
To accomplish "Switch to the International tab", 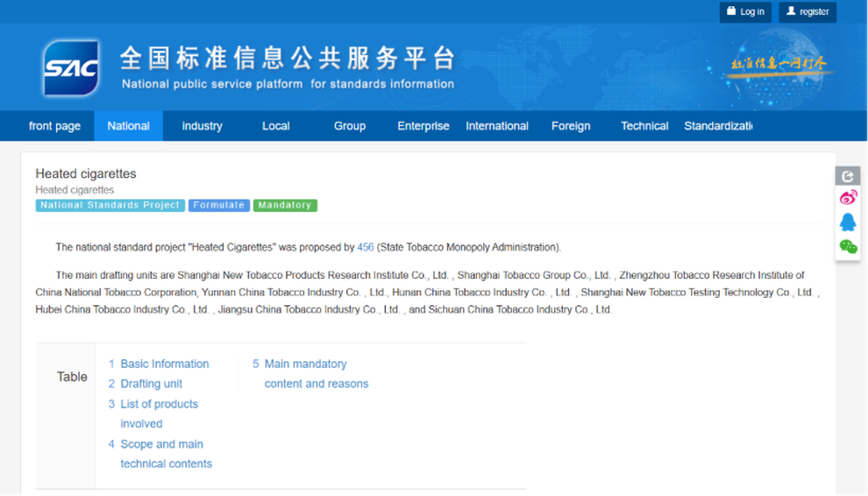I will [x=496, y=126].
